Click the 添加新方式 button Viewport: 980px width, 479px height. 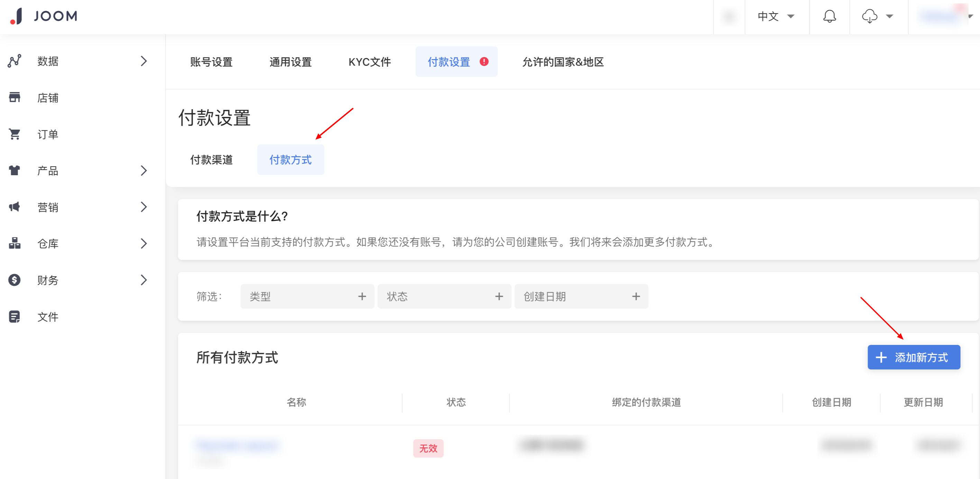(x=914, y=357)
